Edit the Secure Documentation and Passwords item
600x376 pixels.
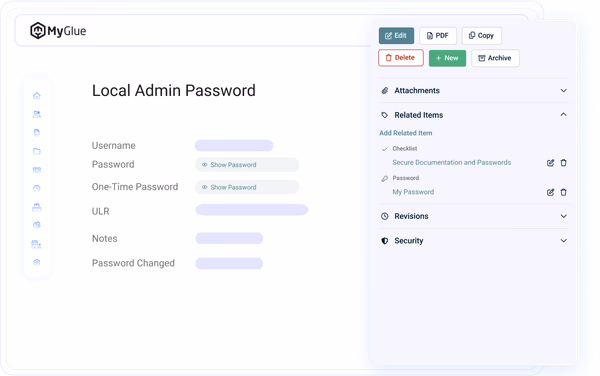pyautogui.click(x=550, y=163)
